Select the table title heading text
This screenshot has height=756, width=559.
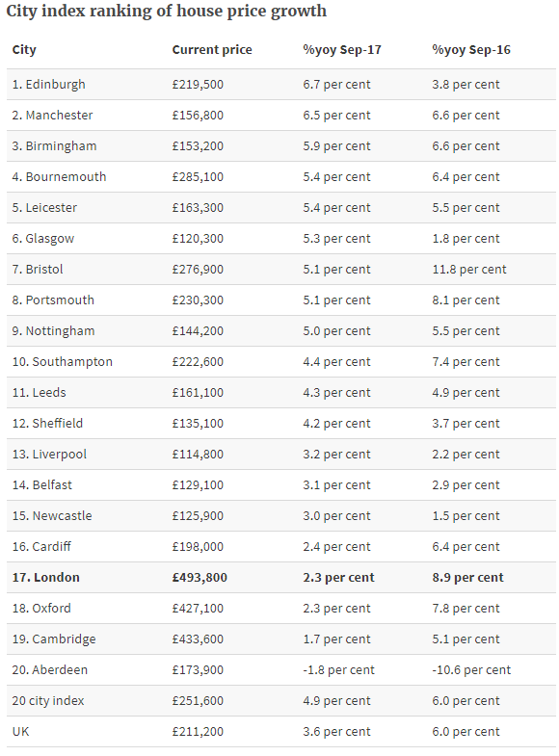tap(167, 12)
